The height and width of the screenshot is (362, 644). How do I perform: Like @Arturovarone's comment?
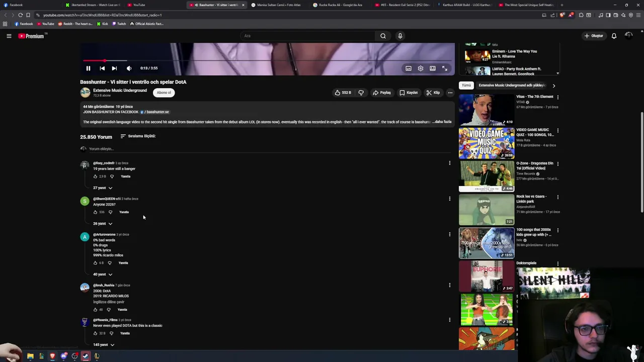tap(95, 263)
